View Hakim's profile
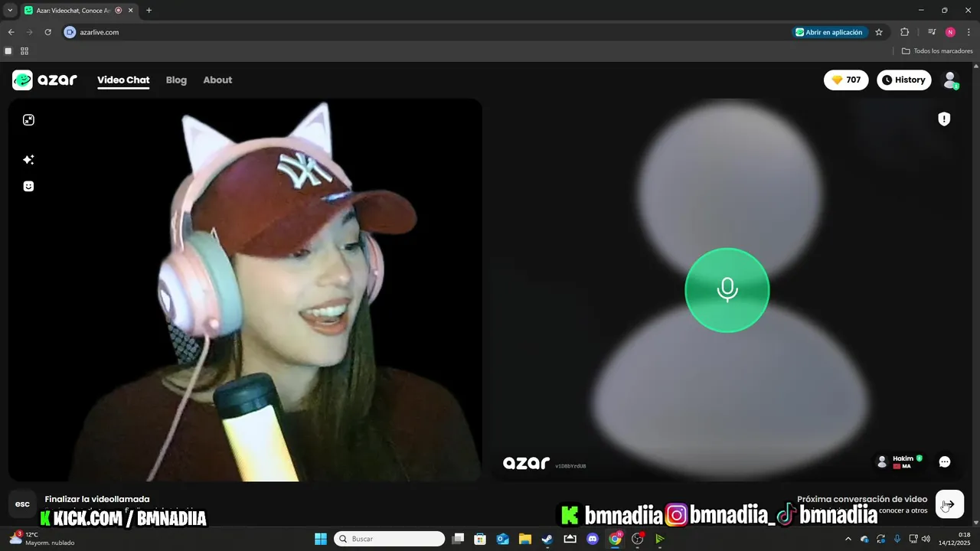Viewport: 980px width, 551px height. [899, 461]
